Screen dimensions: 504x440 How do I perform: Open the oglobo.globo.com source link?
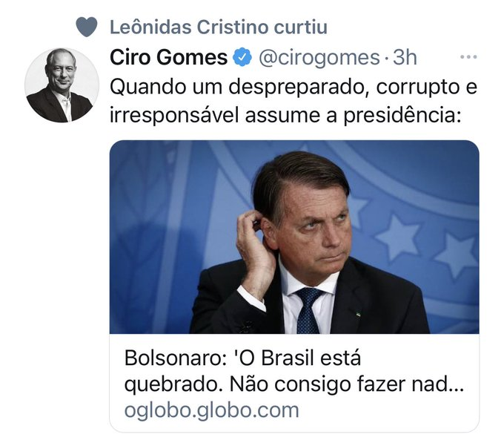click(x=211, y=410)
